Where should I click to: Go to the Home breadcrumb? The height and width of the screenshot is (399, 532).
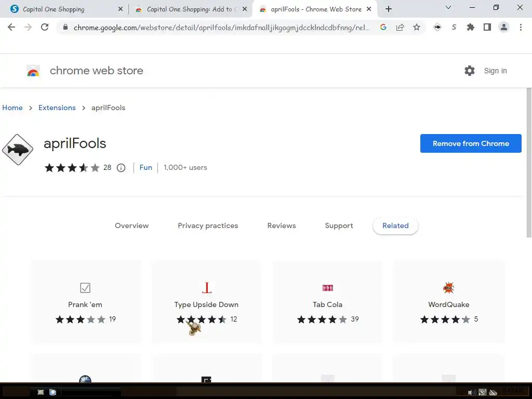click(12, 108)
